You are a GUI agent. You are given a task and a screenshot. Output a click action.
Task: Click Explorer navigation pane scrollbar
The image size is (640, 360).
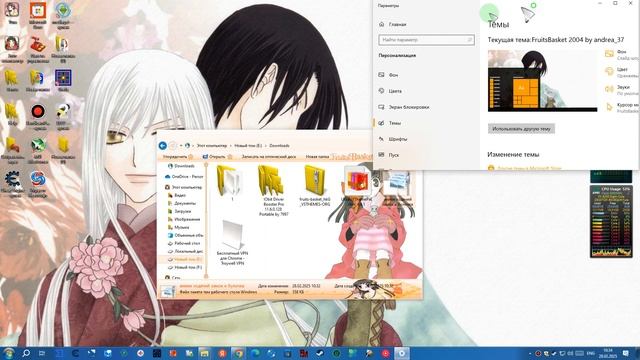click(206, 220)
